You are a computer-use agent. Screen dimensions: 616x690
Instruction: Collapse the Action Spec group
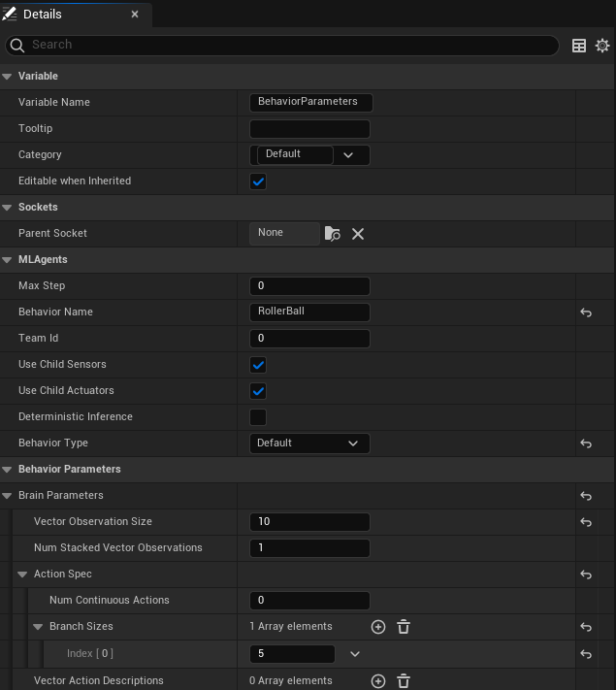tap(22, 575)
